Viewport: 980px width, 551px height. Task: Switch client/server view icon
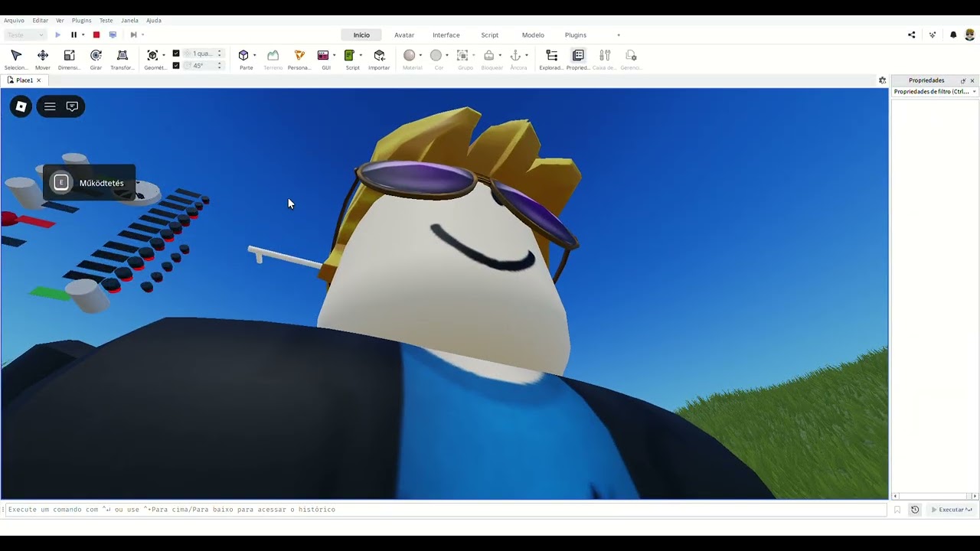pyautogui.click(x=113, y=34)
